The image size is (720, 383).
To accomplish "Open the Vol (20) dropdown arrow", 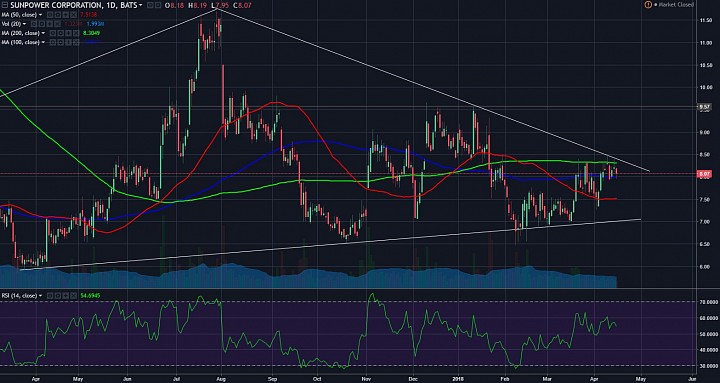I will tap(24, 24).
